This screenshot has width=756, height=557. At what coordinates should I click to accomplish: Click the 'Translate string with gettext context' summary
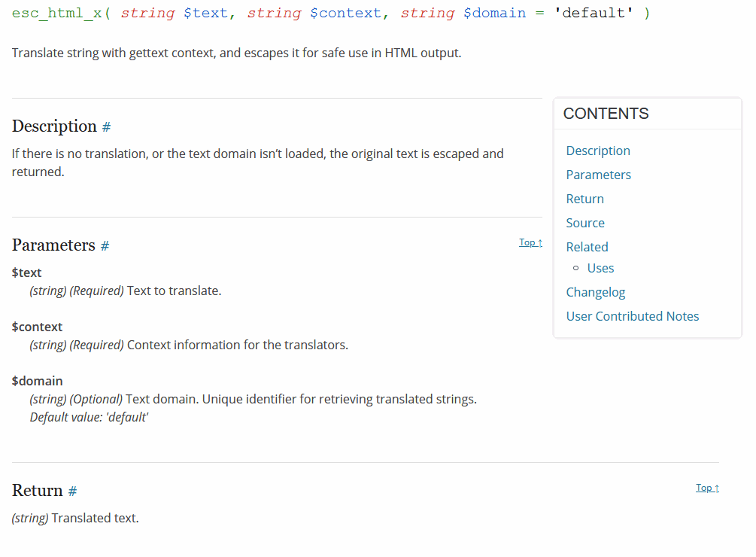236,53
